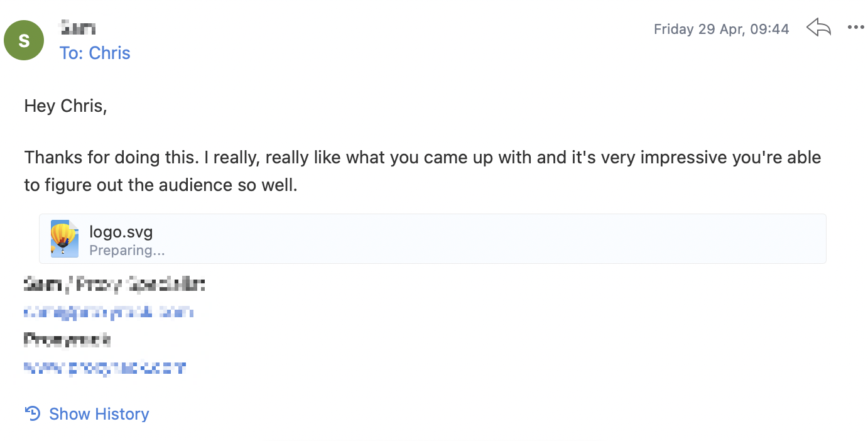Click the 'Hey Chris,' greeting line
This screenshot has width=868, height=441.
[x=66, y=106]
